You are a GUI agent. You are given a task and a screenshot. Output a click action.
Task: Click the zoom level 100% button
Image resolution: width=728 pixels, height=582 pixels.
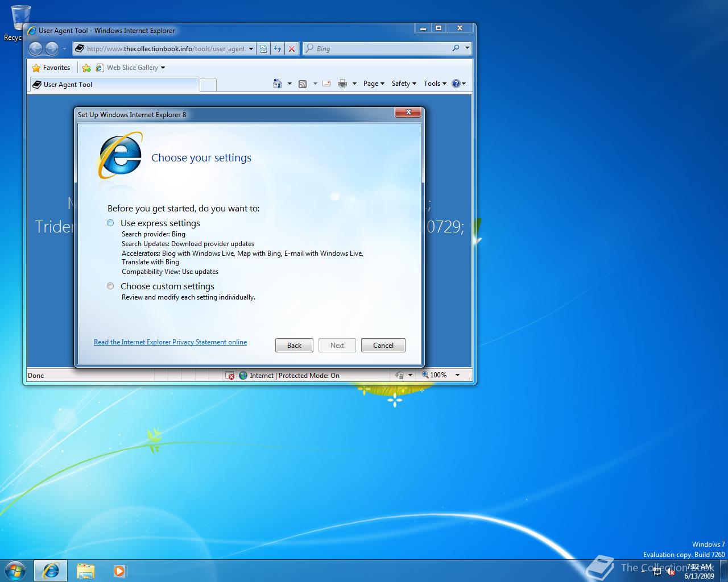click(x=435, y=375)
